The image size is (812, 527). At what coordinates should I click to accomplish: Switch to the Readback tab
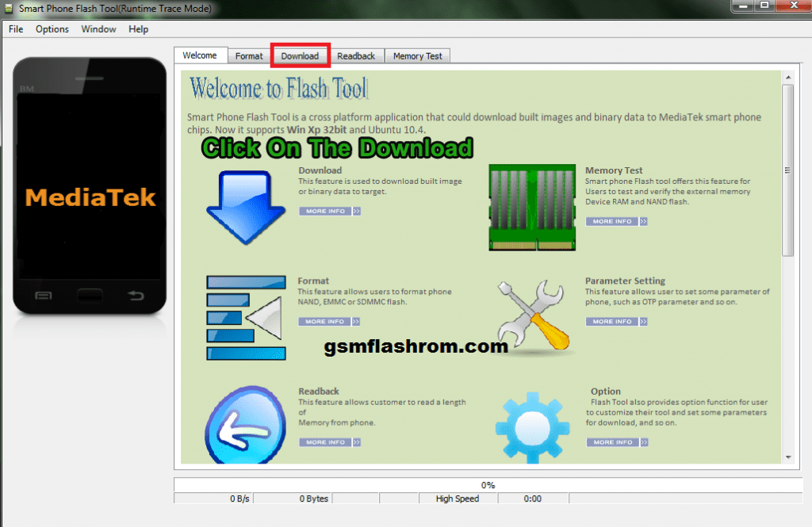click(x=356, y=56)
